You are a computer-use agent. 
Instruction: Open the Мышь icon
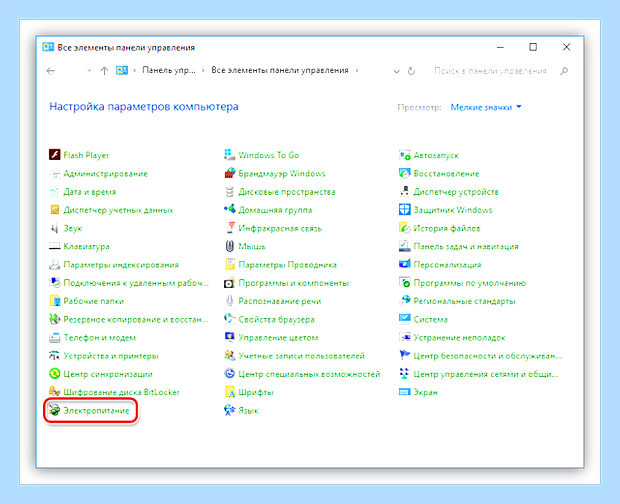tap(229, 246)
